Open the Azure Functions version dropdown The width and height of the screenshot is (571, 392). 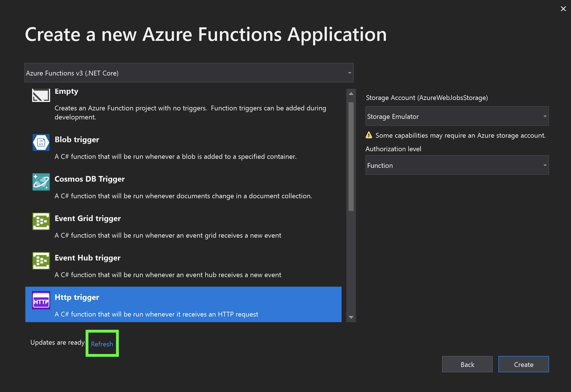coord(189,73)
